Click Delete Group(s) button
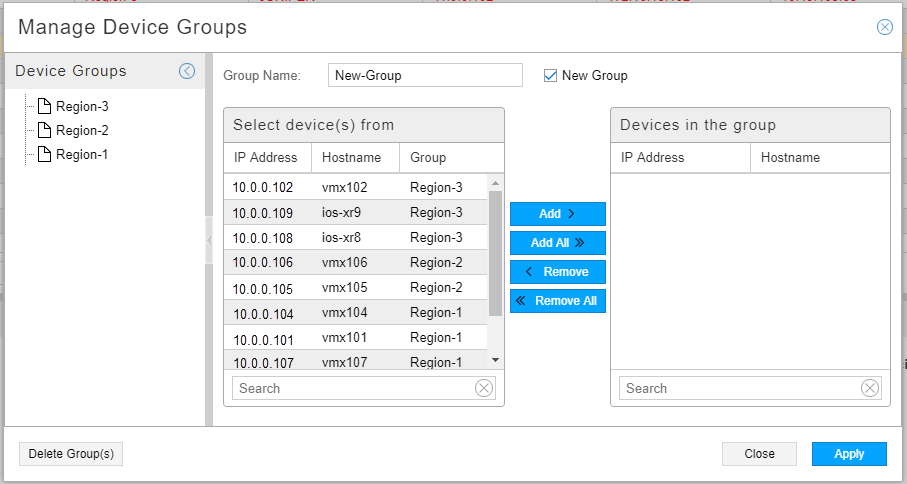The width and height of the screenshot is (907, 484). pyautogui.click(x=71, y=454)
